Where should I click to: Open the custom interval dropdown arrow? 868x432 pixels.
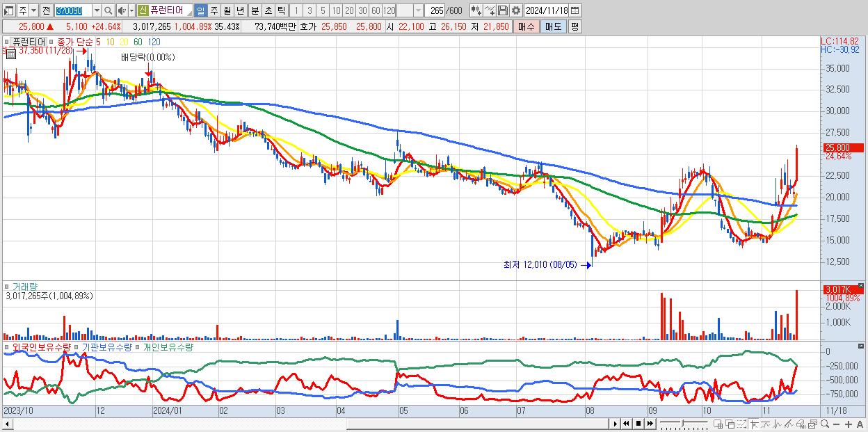click(418, 10)
